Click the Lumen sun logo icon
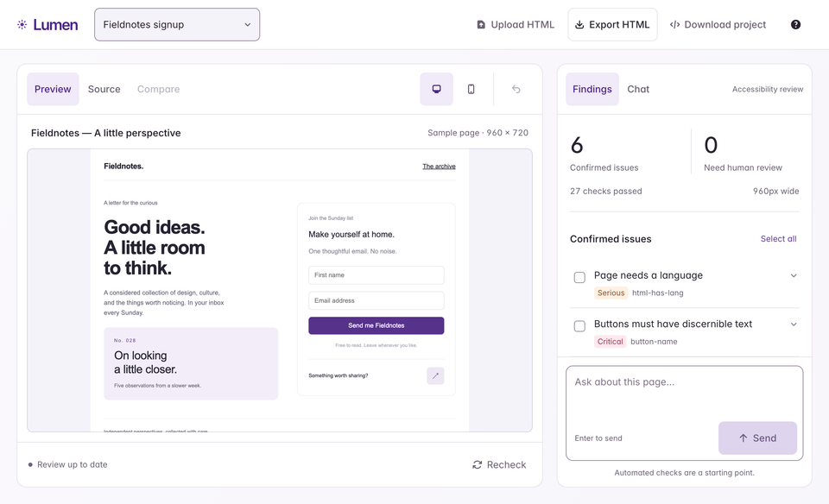The width and height of the screenshot is (829, 504). click(22, 24)
